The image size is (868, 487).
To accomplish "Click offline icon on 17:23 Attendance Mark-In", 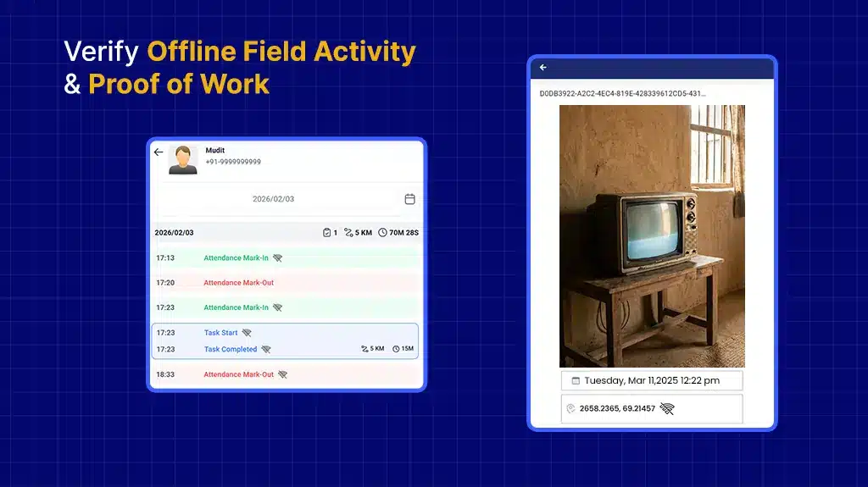I will 277,307.
